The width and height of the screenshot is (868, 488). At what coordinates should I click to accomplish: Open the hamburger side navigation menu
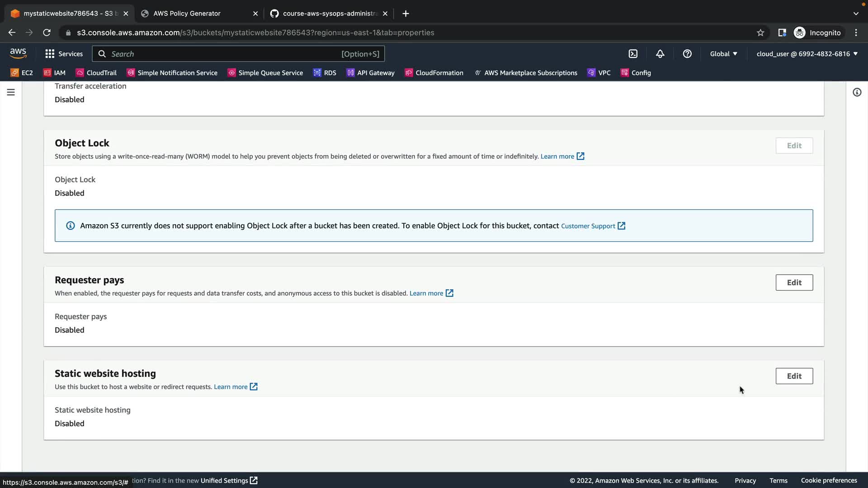[11, 92]
